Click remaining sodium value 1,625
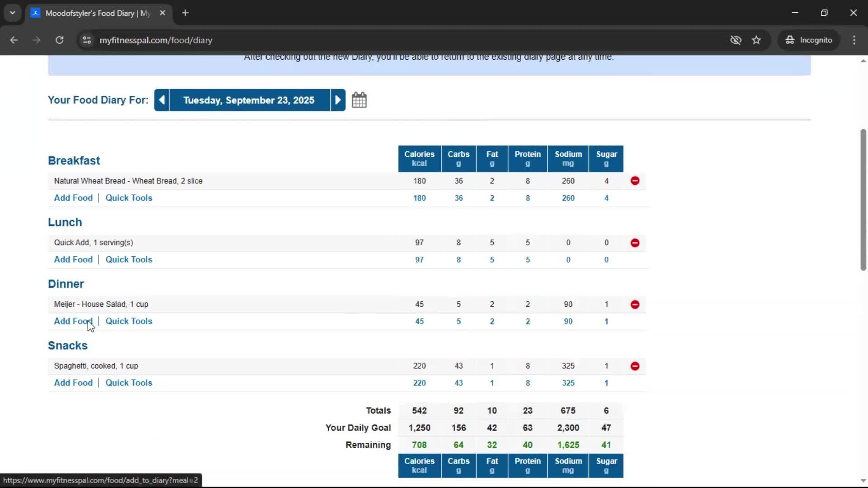Viewport: 868px width, 488px height. click(x=568, y=445)
